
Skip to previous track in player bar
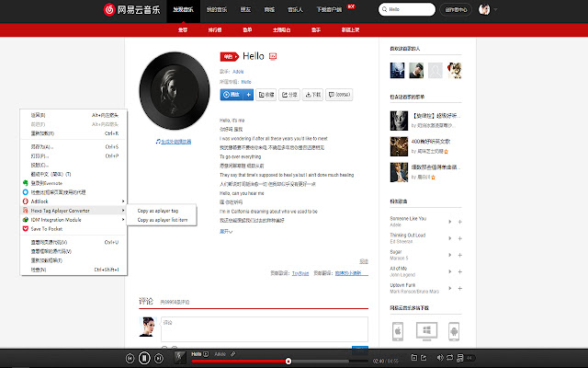pos(130,358)
